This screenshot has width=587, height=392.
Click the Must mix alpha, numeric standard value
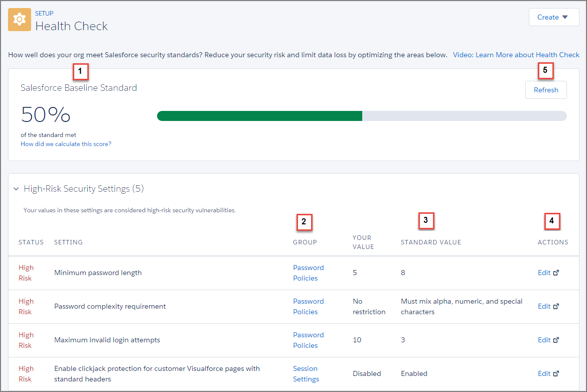point(462,307)
